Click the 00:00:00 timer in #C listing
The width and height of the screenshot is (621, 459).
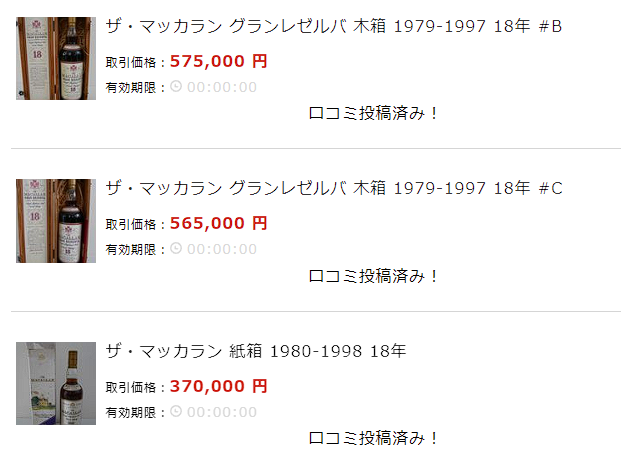[x=222, y=249]
